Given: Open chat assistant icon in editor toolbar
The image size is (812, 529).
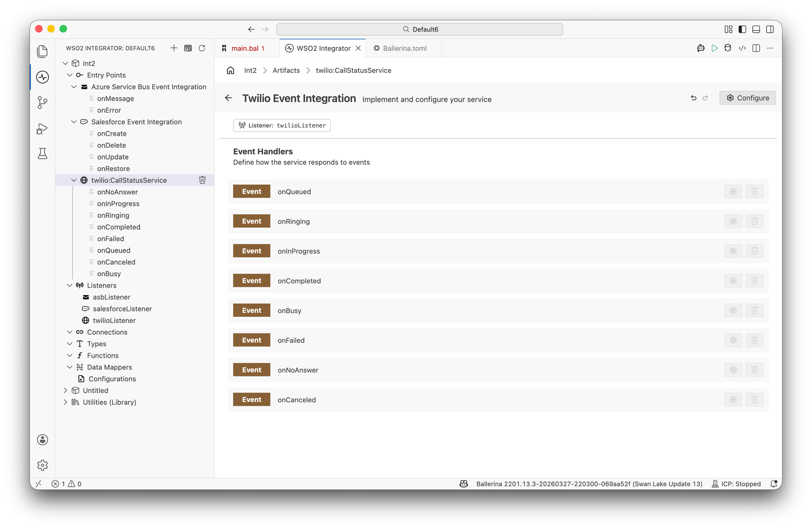Looking at the screenshot, I should (701, 48).
